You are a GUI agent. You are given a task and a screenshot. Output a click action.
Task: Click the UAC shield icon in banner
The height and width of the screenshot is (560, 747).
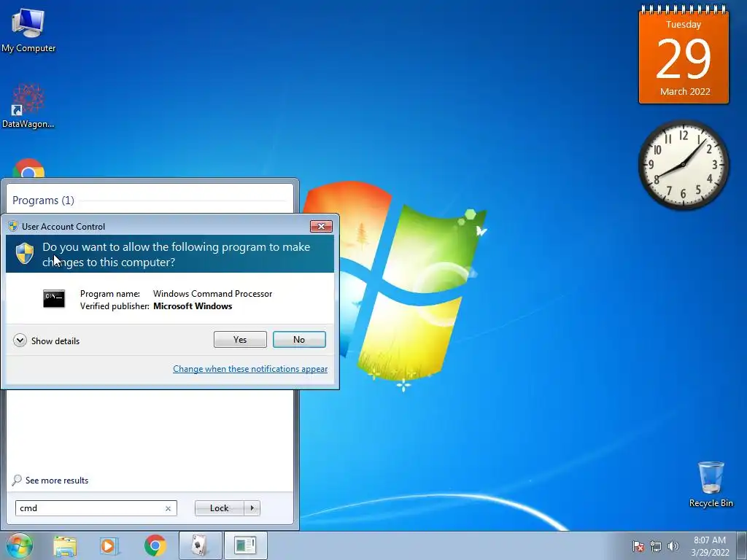pos(25,253)
